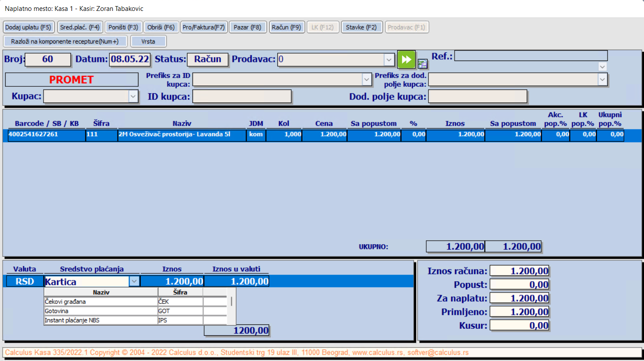Open Prefiks za ID kupca dropdown
Viewport: 644px width, 361px height.
point(367,79)
